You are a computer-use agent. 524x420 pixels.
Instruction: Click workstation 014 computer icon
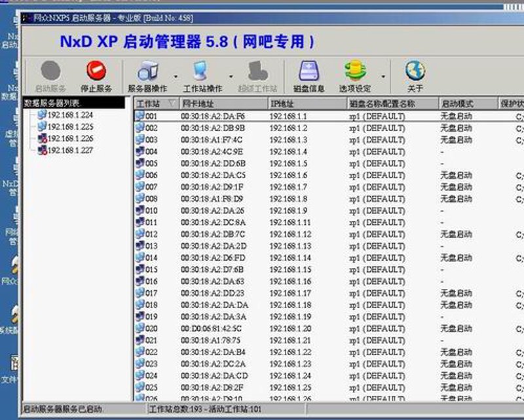click(x=140, y=257)
